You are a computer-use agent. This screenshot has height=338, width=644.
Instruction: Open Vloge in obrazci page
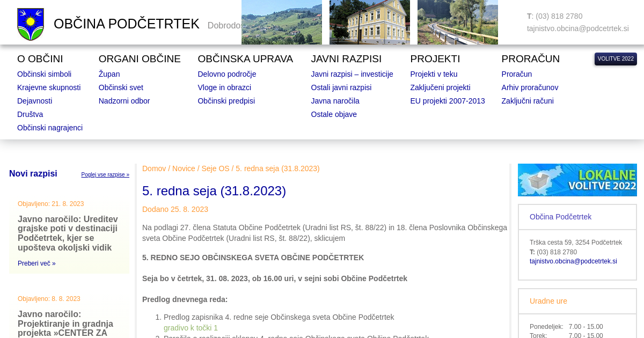224,87
